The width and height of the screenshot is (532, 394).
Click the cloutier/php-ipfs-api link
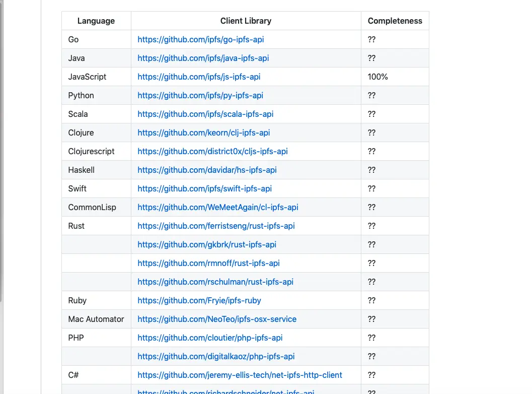point(210,338)
